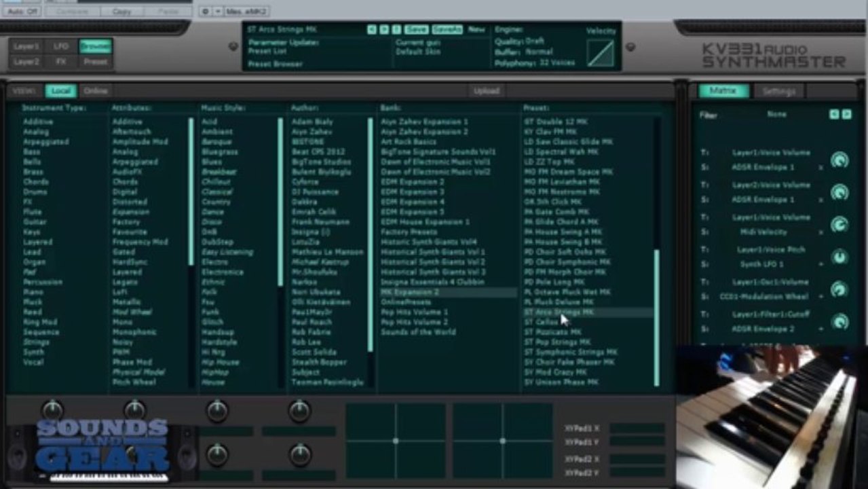868x489 pixels.
Task: Open Parameter Update Preset List option
Action: [x=267, y=51]
